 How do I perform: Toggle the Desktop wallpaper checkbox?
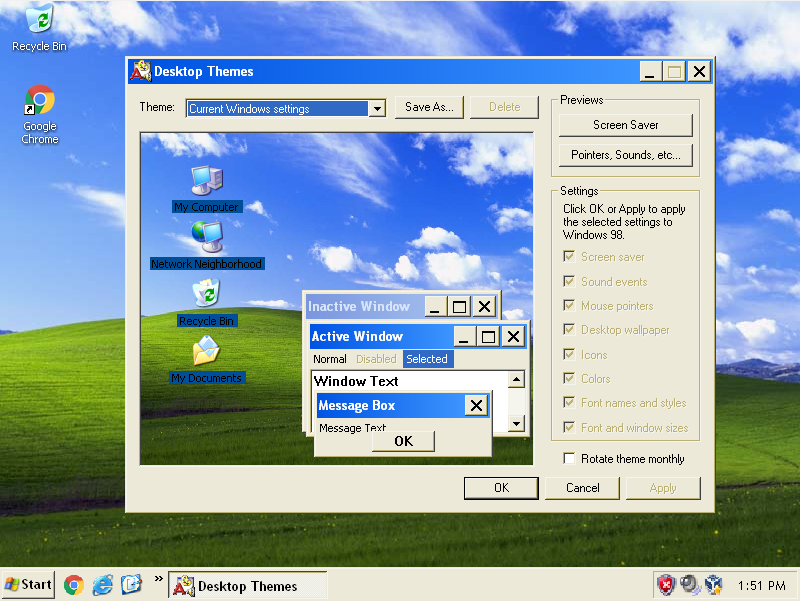point(569,329)
